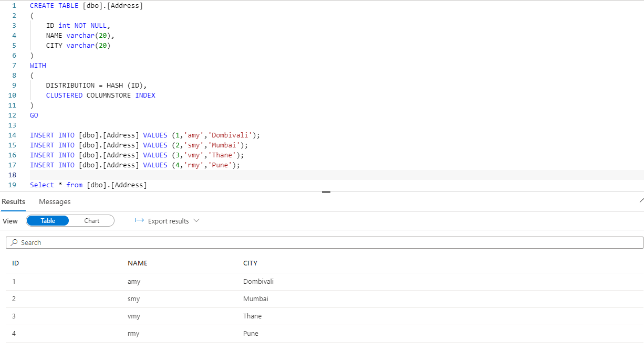The image size is (644, 352).
Task: Switch results view to Chart
Action: click(91, 221)
